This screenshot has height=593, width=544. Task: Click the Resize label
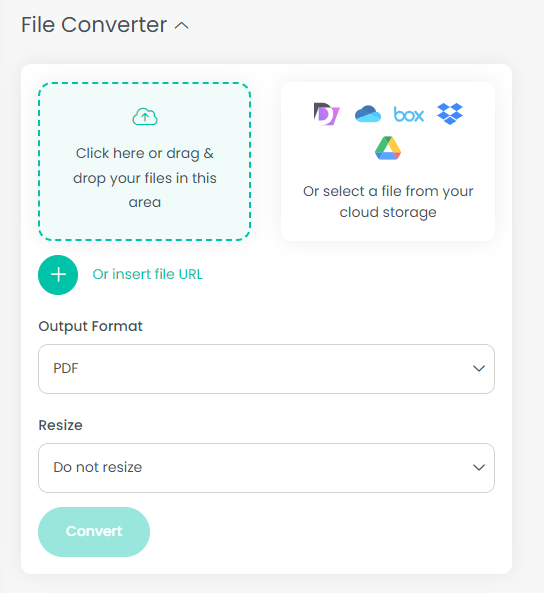(x=61, y=425)
